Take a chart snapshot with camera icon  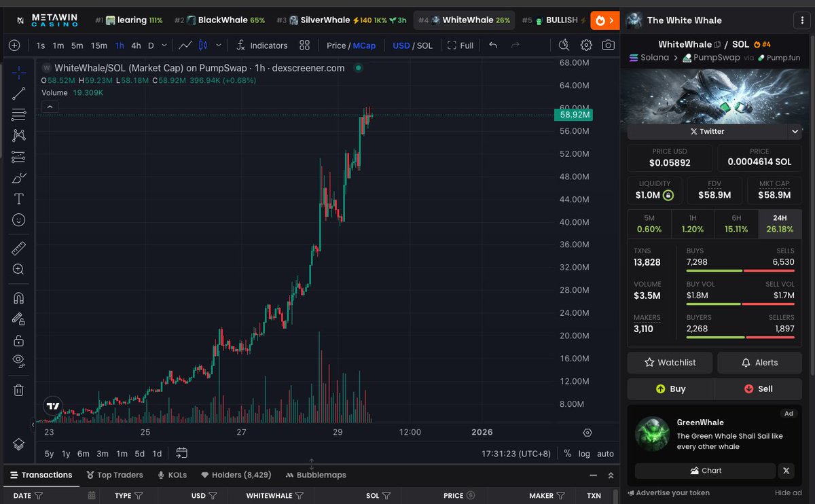point(609,46)
